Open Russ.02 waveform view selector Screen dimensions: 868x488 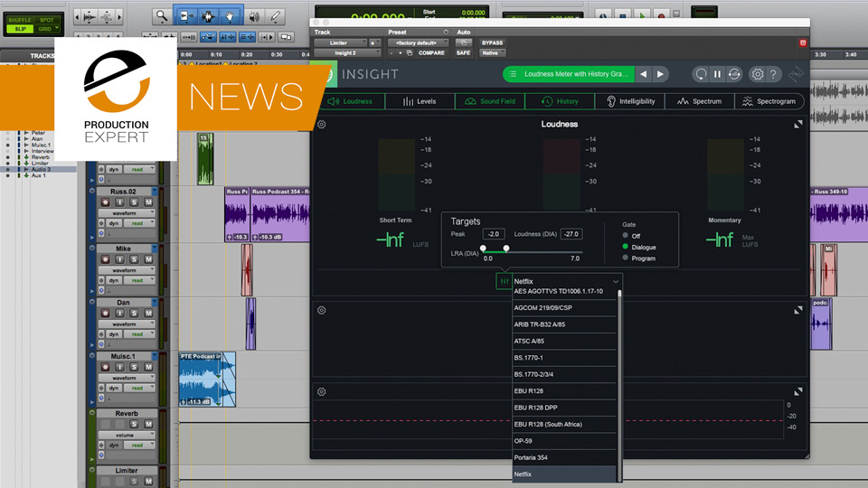pos(127,213)
